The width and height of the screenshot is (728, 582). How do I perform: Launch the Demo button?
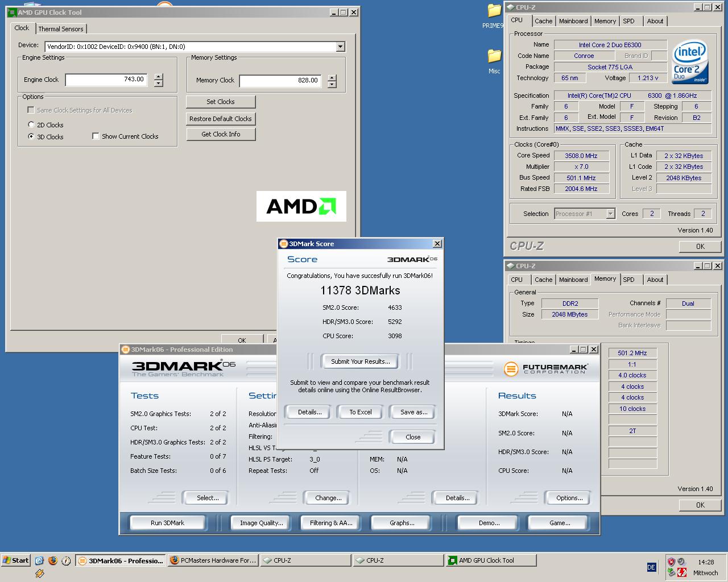click(489, 523)
